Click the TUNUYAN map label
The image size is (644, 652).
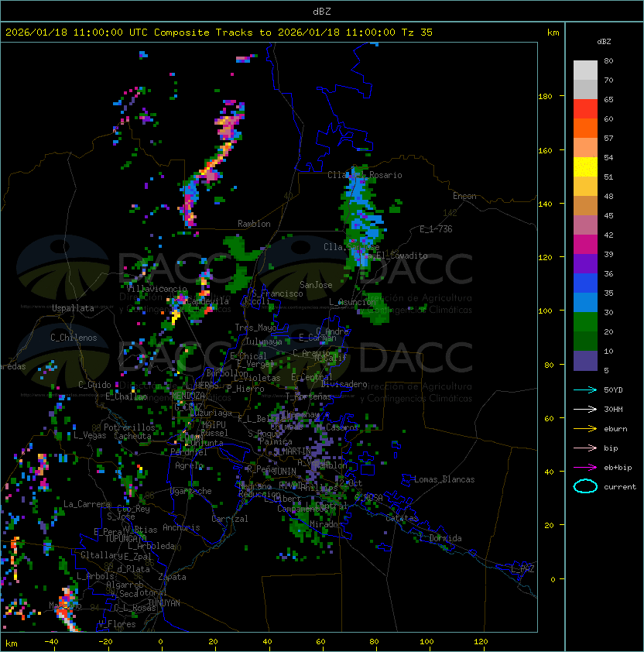pyautogui.click(x=164, y=603)
